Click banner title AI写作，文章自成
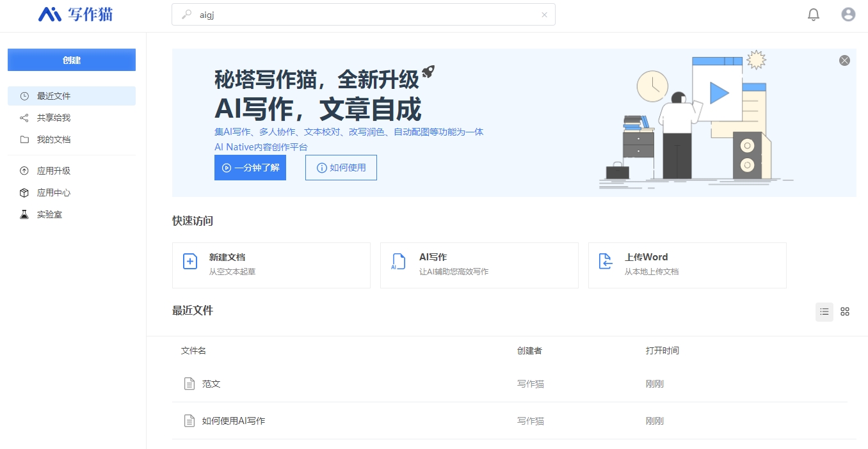The image size is (868, 449). pyautogui.click(x=318, y=109)
